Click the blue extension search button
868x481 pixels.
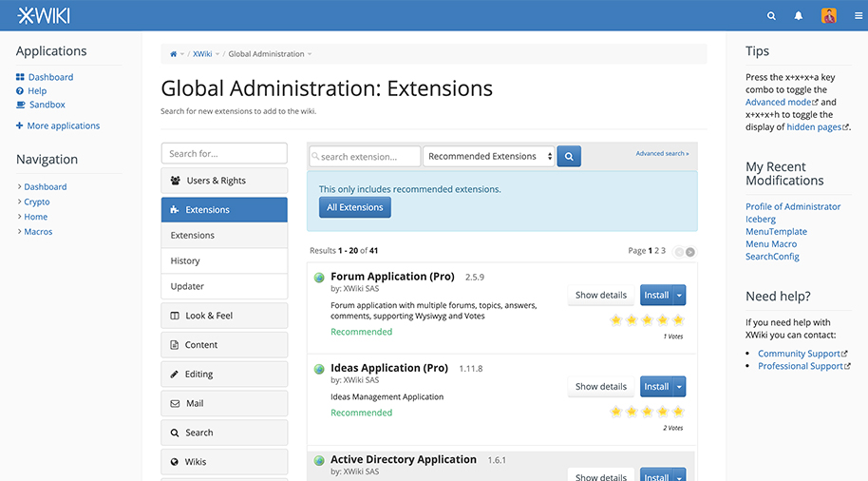(569, 156)
